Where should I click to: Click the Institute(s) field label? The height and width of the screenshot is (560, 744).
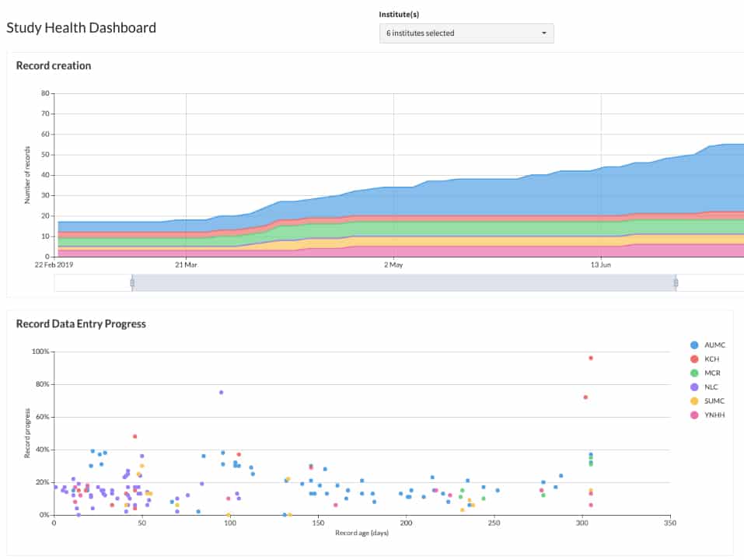pyautogui.click(x=399, y=14)
